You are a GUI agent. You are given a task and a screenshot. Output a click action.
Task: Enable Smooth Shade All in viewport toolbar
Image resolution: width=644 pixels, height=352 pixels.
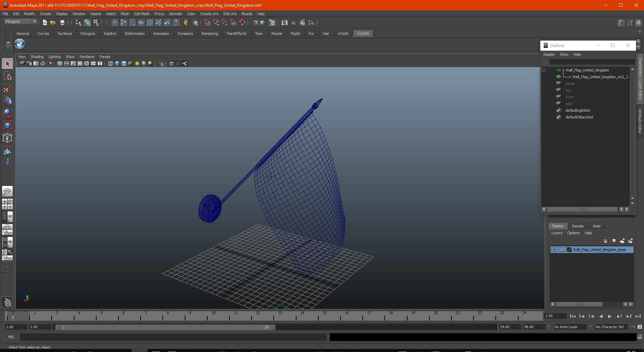click(117, 63)
